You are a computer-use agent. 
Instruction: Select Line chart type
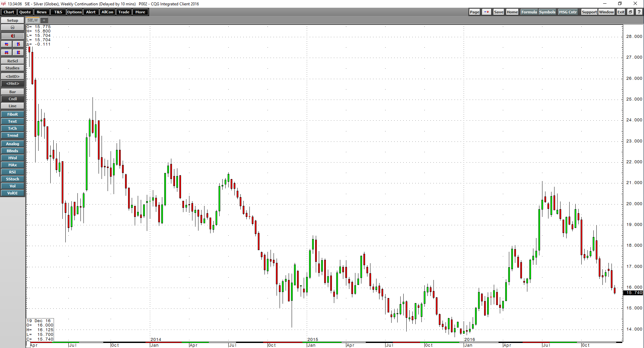click(12, 106)
